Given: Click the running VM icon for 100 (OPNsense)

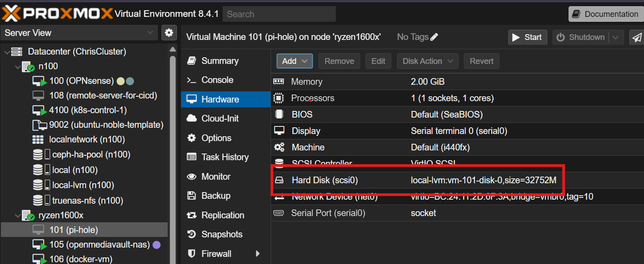Looking at the screenshot, I should tap(39, 82).
